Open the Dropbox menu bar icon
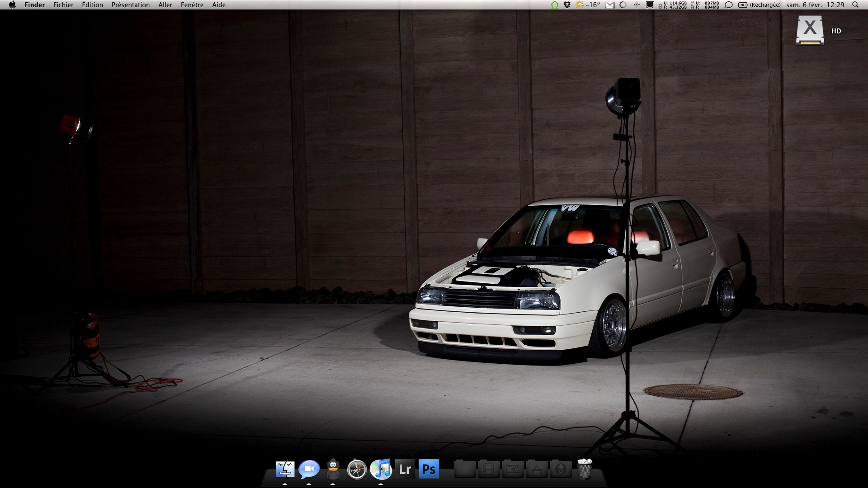The image size is (868, 488). tap(567, 5)
